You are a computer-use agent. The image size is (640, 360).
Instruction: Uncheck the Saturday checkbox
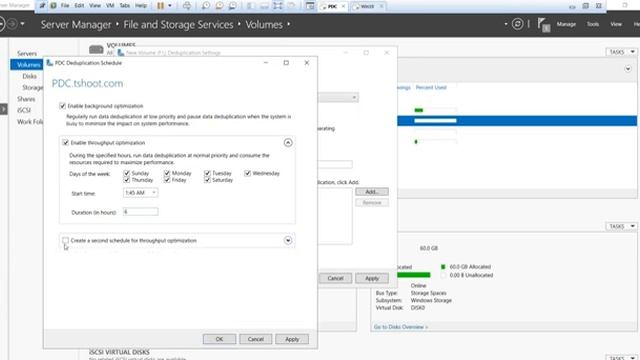(207, 180)
